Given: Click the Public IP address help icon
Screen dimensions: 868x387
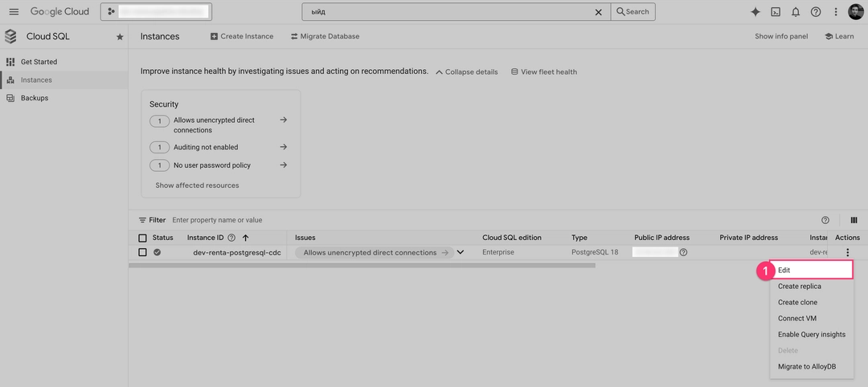Looking at the screenshot, I should 684,253.
